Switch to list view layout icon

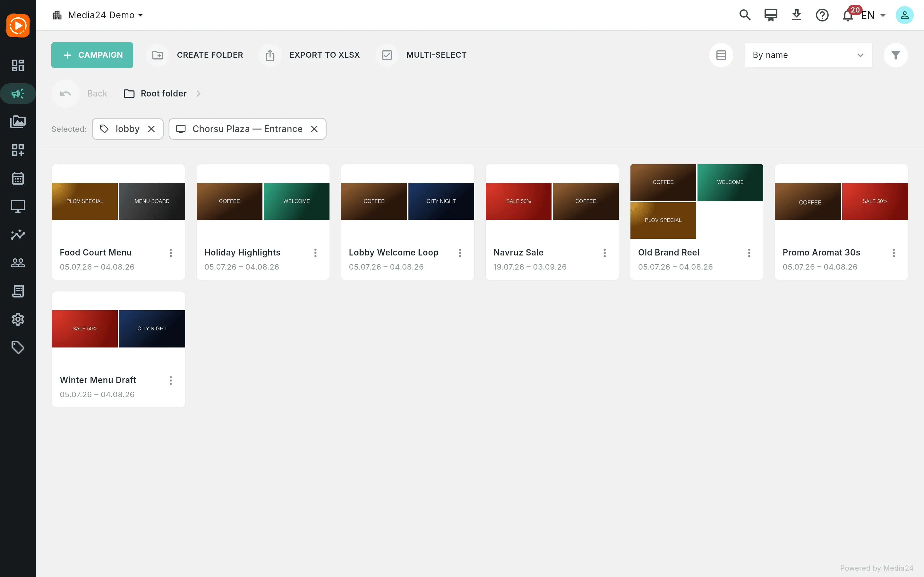coord(721,55)
